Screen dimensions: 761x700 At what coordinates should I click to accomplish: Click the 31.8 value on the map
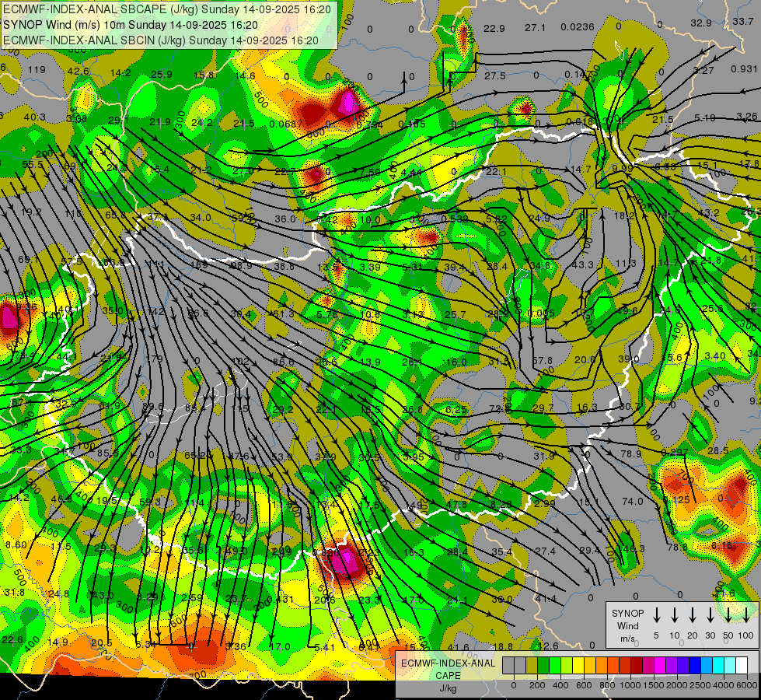click(15, 592)
